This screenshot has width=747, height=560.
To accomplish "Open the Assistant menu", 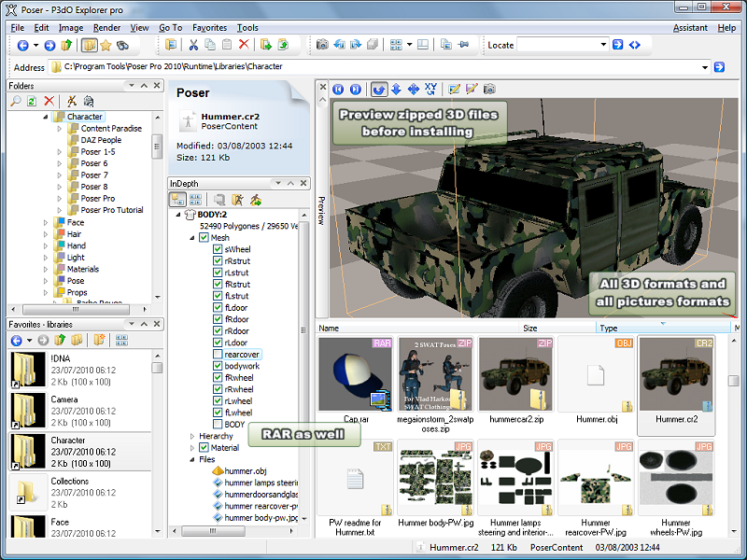I will [690, 28].
